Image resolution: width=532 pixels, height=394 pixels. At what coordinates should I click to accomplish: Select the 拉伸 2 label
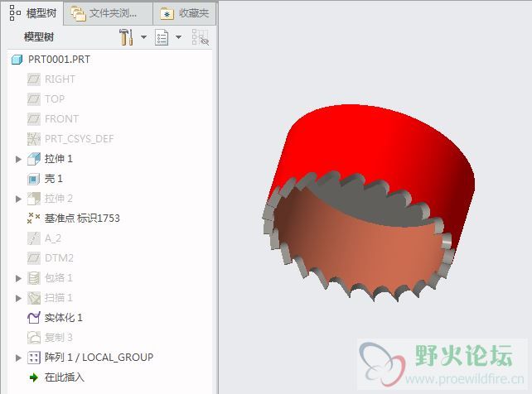pyautogui.click(x=59, y=198)
